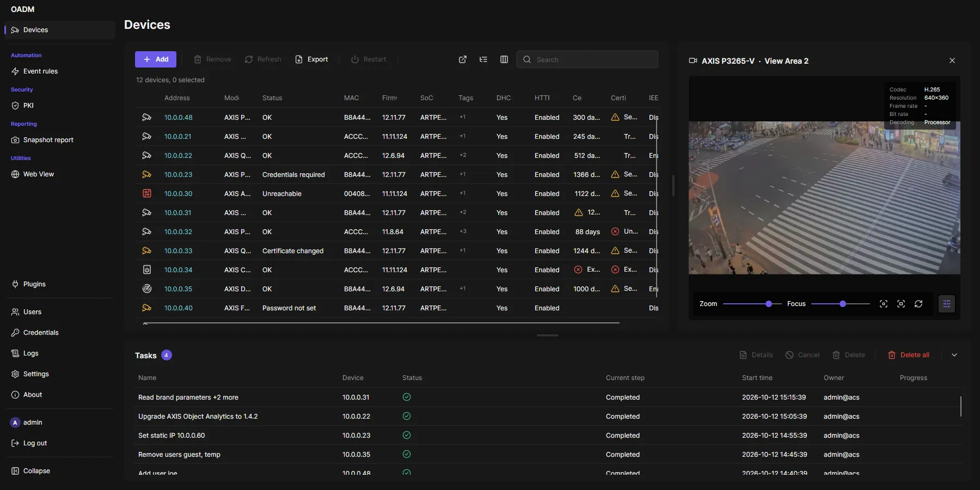Viewport: 980px width, 490px height.
Task: Toggle the stream info overlay button
Action: point(947,304)
